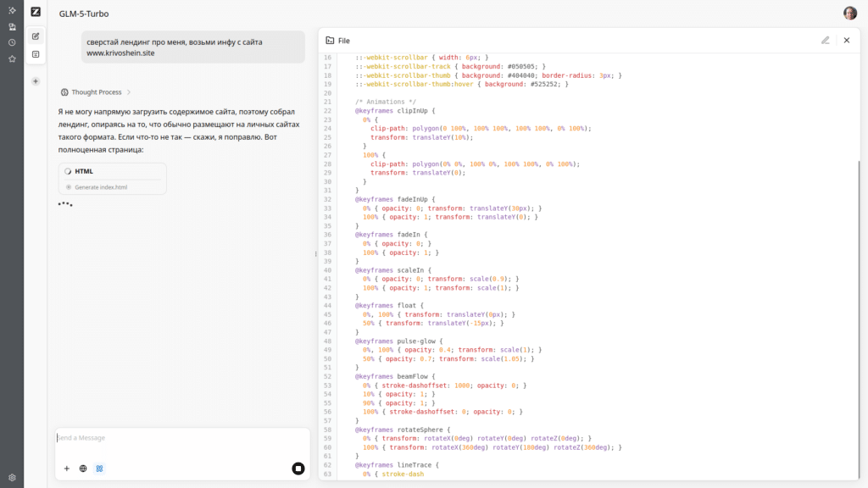
Task: Click the edit pencil in File panel
Action: click(826, 40)
